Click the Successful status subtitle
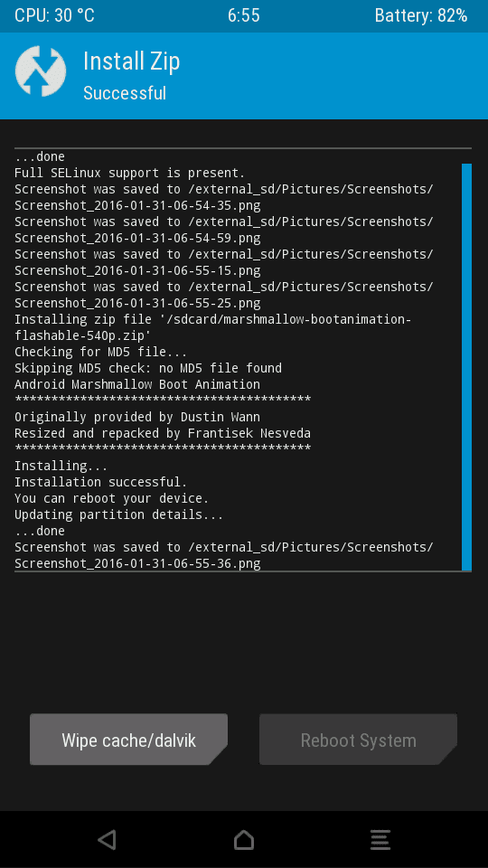 pos(125,93)
